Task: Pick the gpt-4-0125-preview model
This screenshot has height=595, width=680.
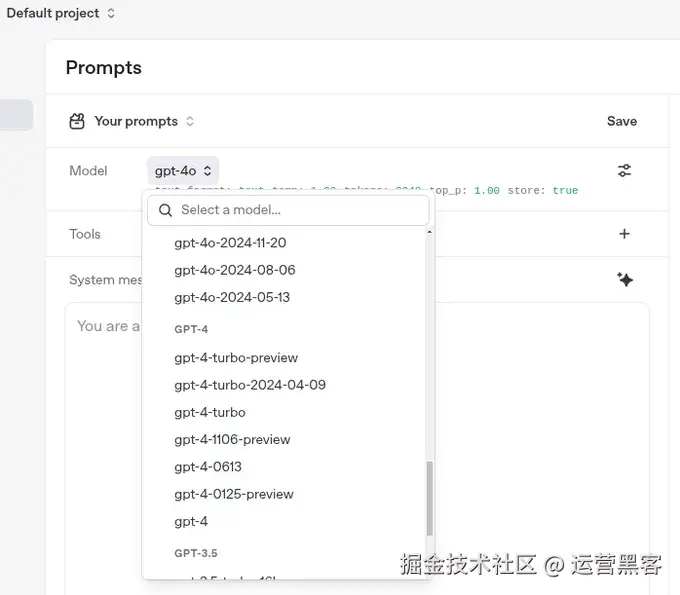Action: [234, 494]
